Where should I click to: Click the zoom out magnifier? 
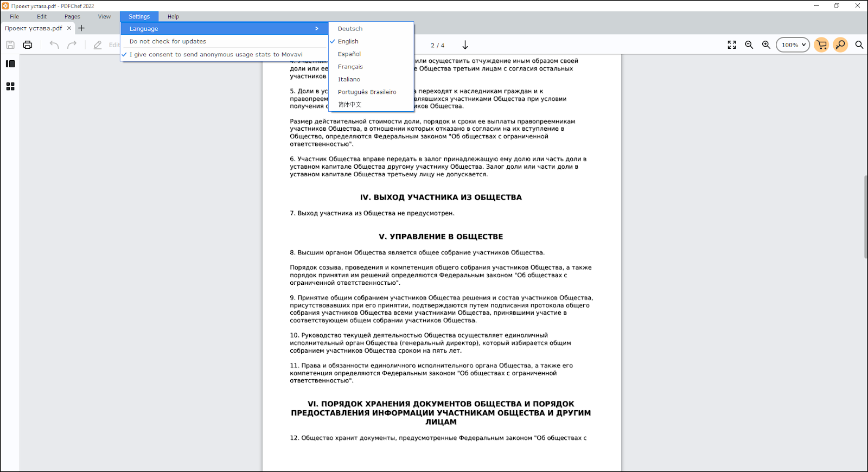749,45
